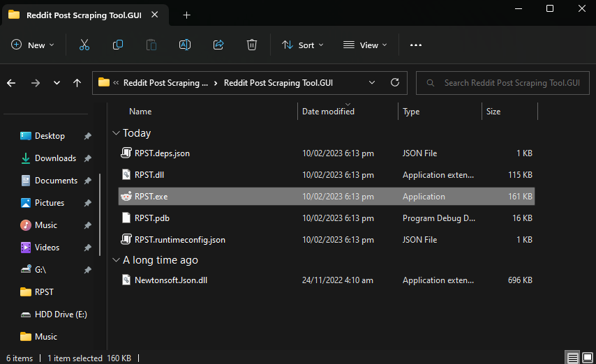
Task: Select the RPST.pdb file name
Action: [x=152, y=218]
